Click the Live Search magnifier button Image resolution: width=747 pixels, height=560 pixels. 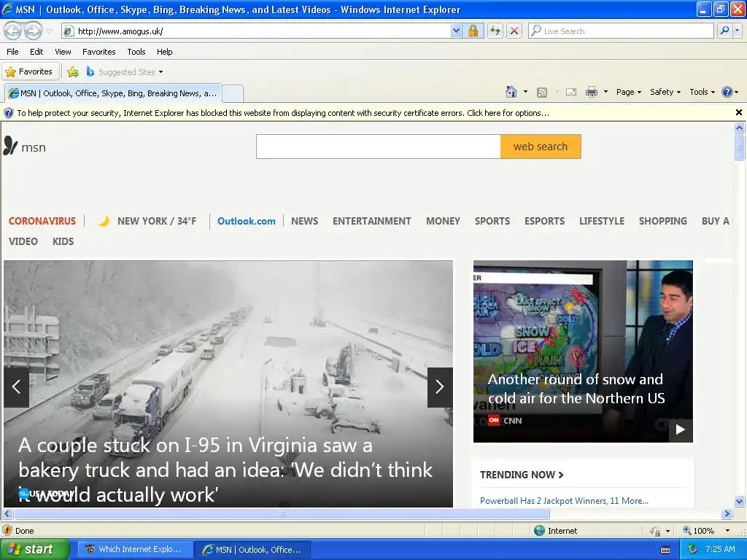pos(724,31)
